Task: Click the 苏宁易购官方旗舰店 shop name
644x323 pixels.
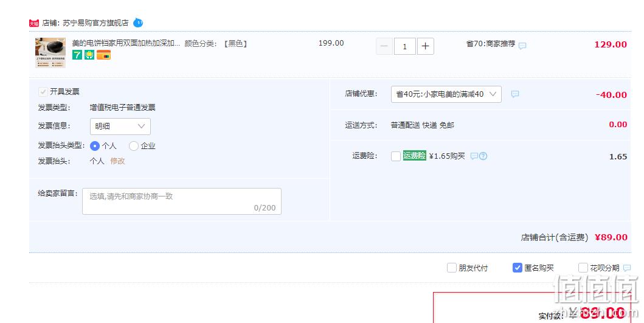Action: [x=95, y=23]
